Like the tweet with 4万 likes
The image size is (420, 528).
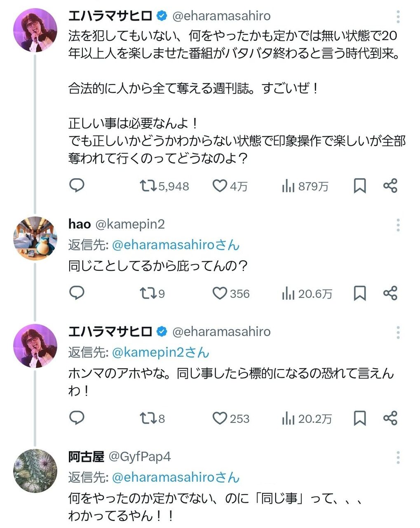point(220,186)
